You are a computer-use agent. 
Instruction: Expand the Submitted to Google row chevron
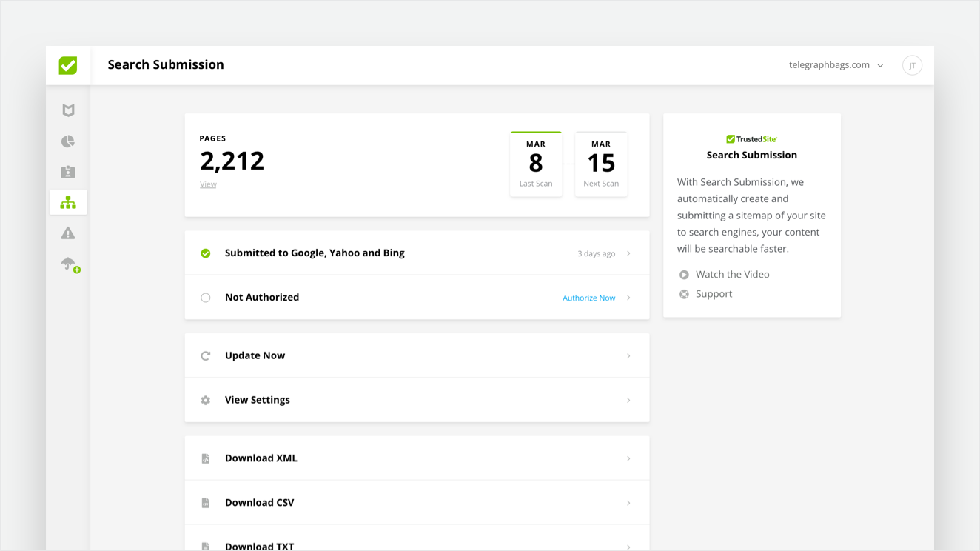click(x=628, y=253)
